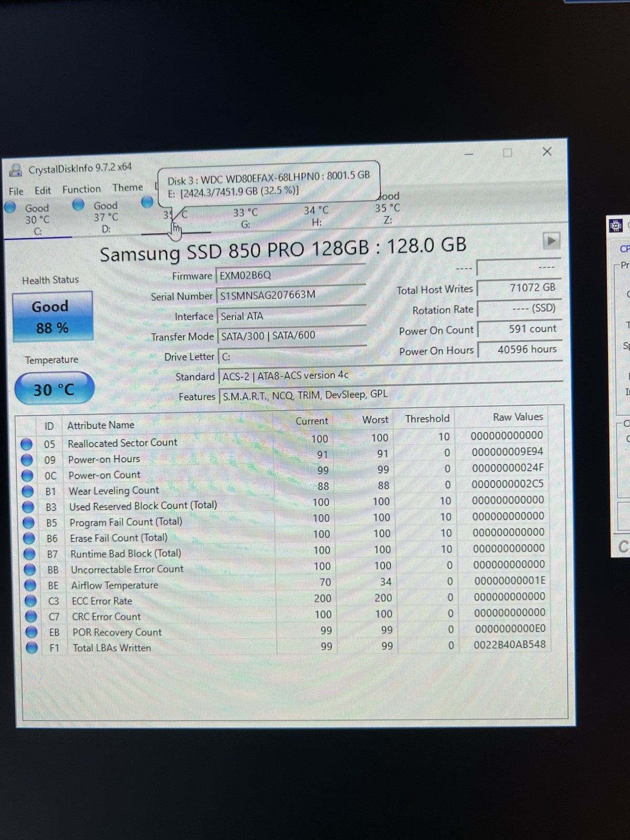Click the Total Host Writes value 71072 GB
This screenshot has width=630, height=840.
519,288
